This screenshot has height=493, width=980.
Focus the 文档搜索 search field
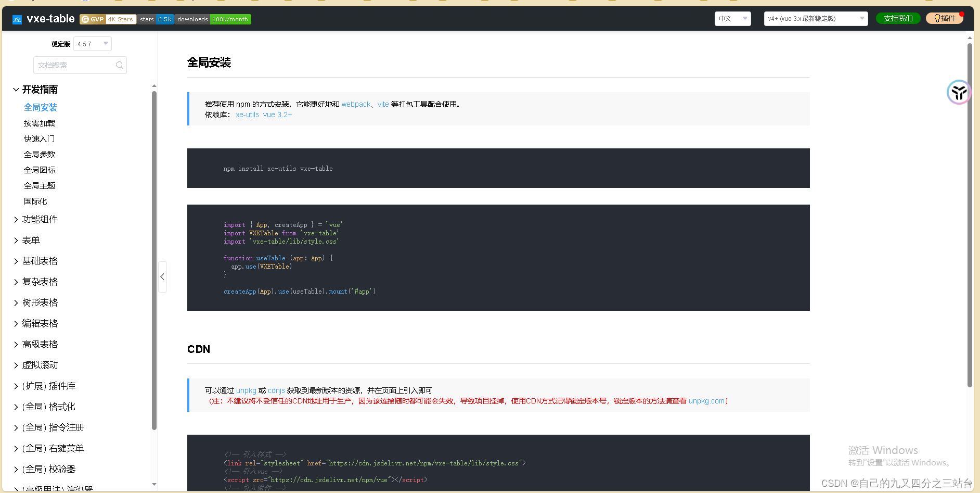click(80, 65)
